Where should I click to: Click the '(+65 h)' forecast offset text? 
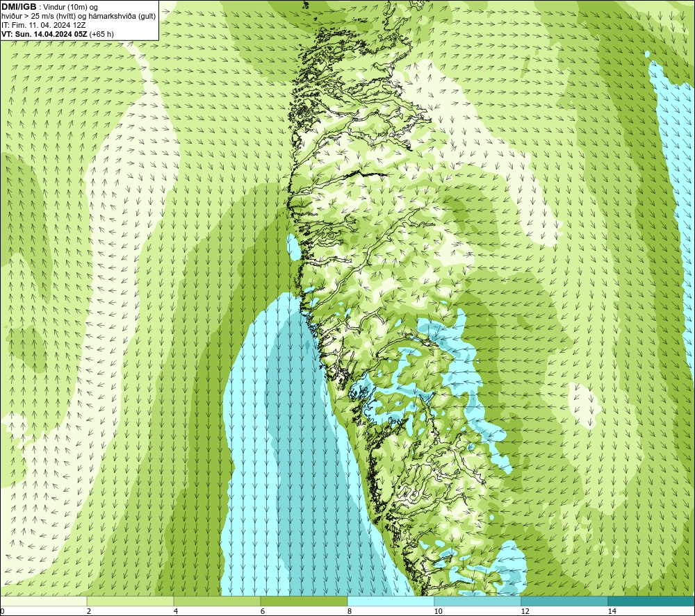[x=101, y=34]
